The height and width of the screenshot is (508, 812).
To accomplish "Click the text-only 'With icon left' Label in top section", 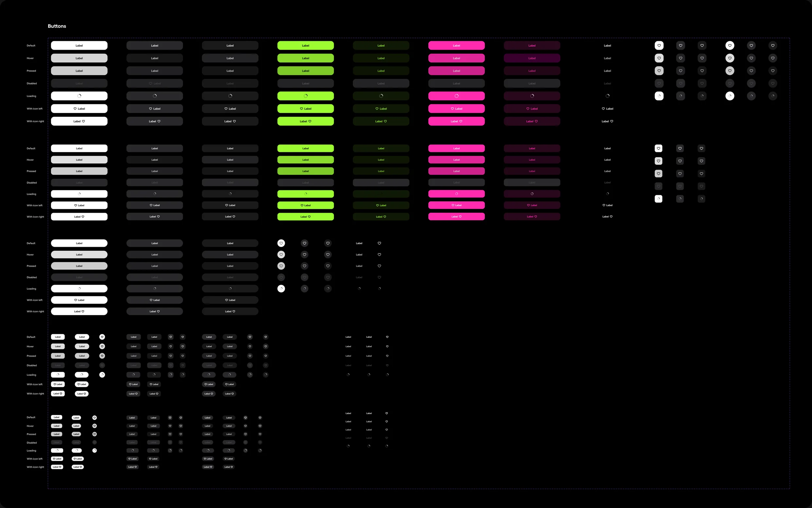I will (607, 109).
